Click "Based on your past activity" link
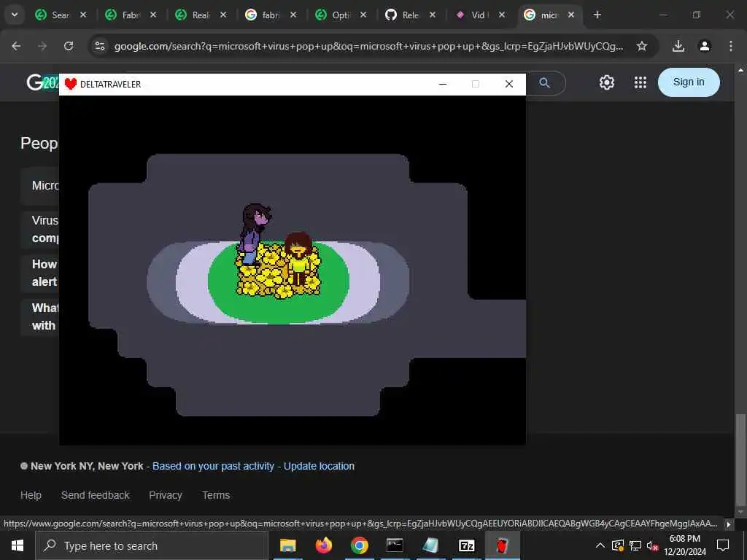This screenshot has width=747, height=560. (213, 466)
